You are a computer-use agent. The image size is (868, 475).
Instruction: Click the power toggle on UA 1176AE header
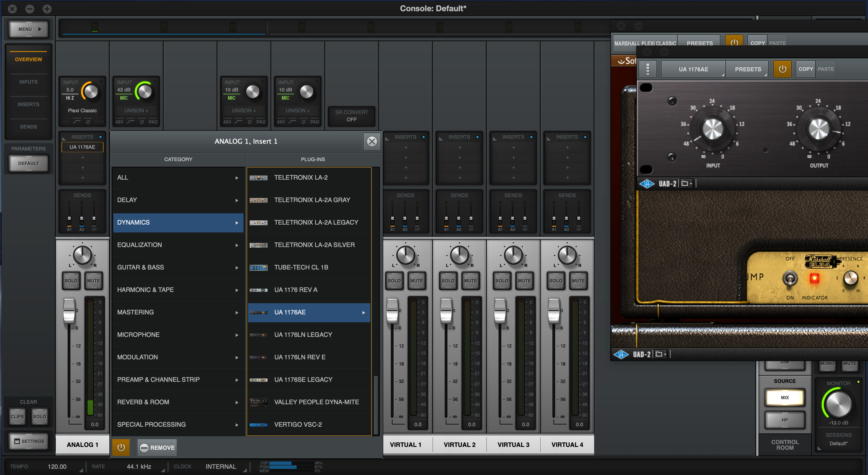(783, 70)
